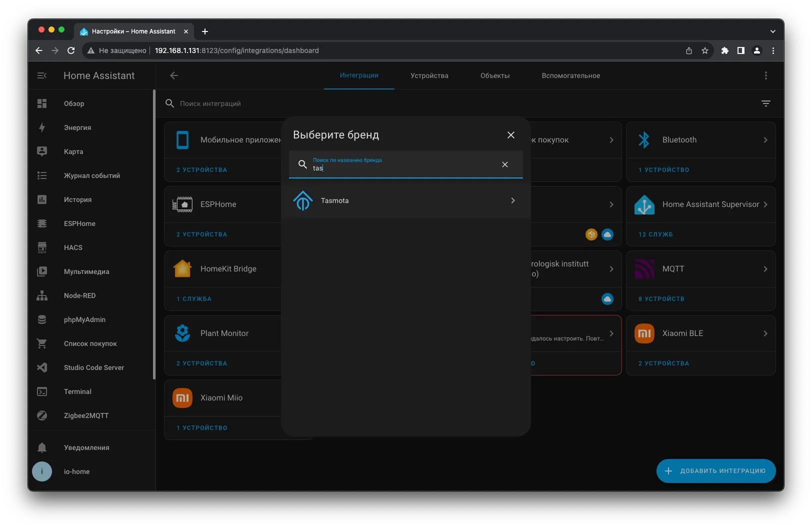Viewport: 812px width, 528px height.
Task: Open Xiaomi Miio's 1 устройство link
Action: tap(202, 428)
